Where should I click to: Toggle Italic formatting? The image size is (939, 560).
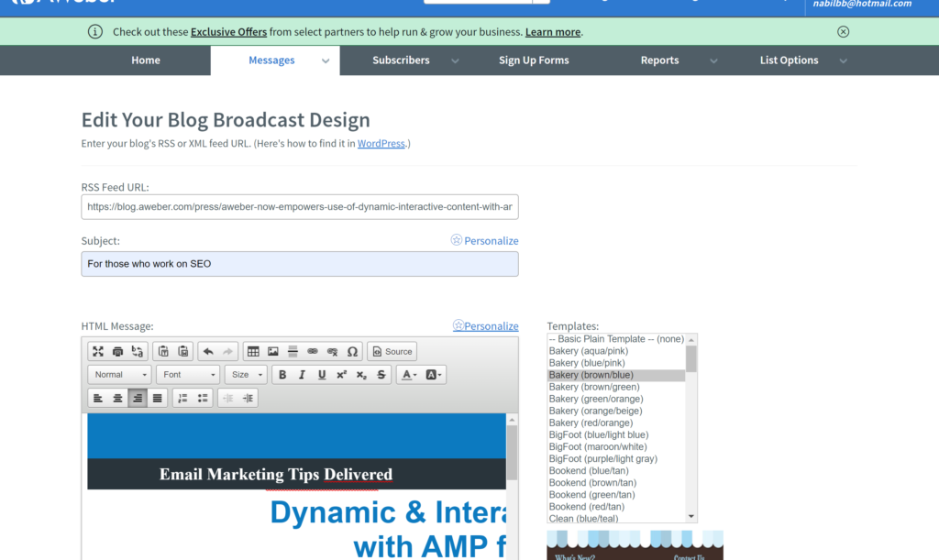[x=303, y=375]
